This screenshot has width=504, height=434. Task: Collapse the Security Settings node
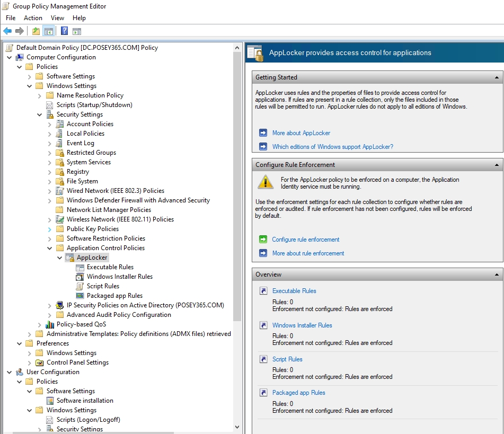(x=39, y=114)
